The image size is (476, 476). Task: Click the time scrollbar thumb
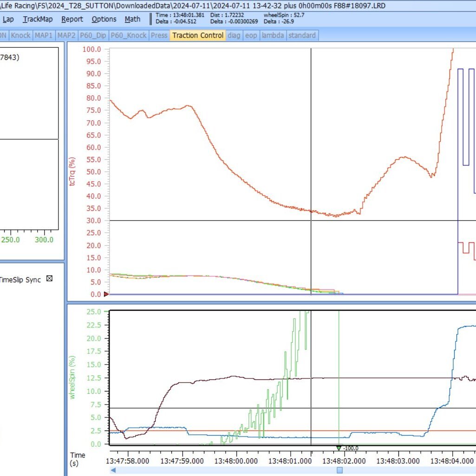[x=339, y=470]
